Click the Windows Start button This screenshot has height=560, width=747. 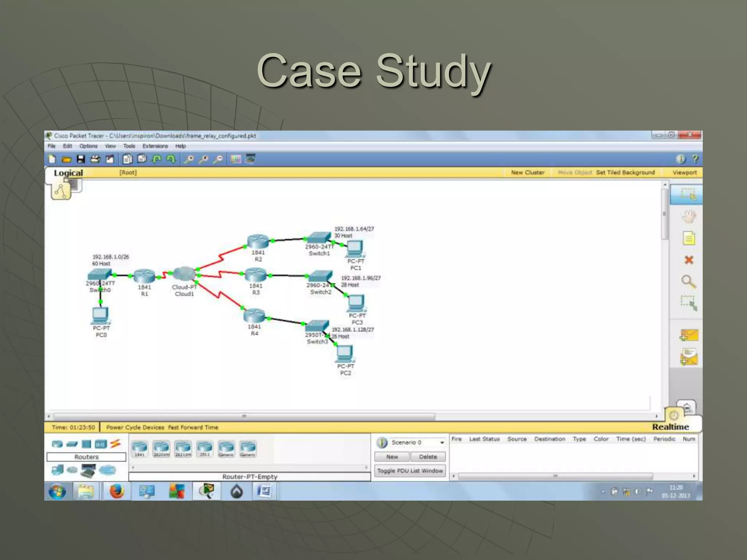coord(58,491)
